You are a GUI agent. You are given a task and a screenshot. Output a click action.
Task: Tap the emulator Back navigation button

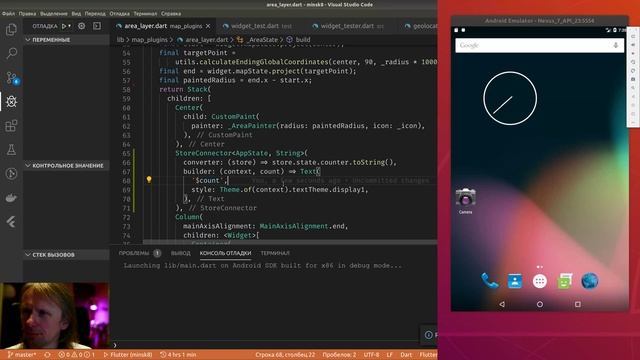coord(502,304)
